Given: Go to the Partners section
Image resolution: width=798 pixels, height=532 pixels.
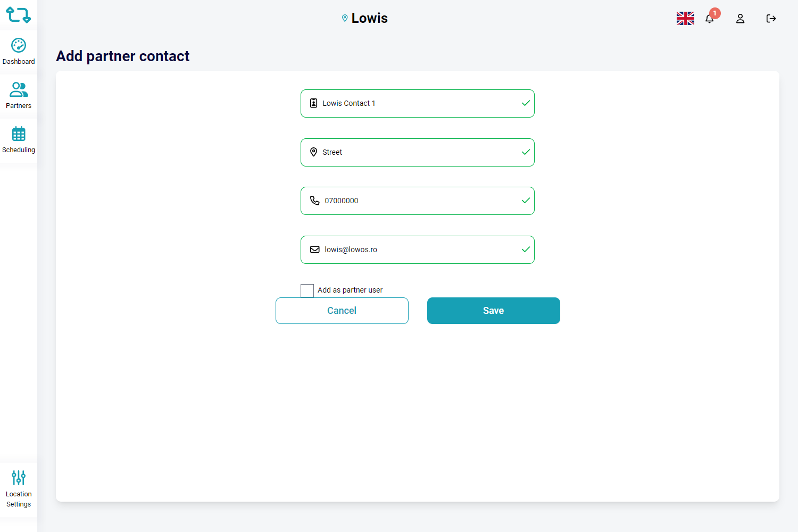Looking at the screenshot, I should pos(19,96).
